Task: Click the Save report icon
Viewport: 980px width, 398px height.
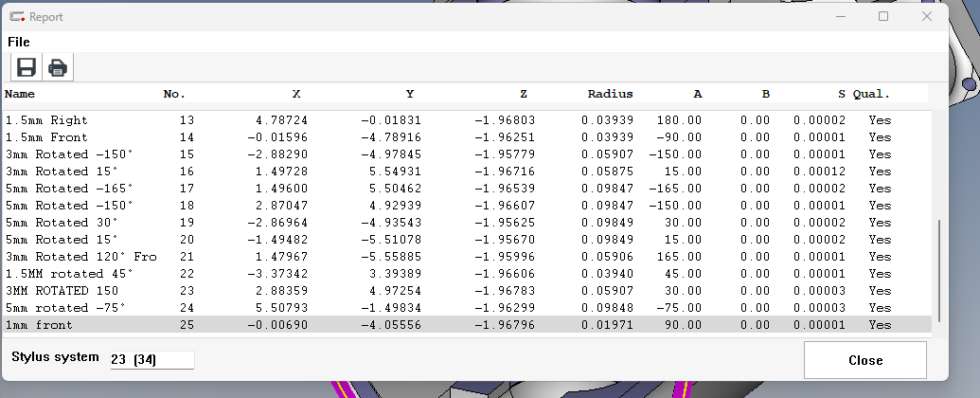Action: tap(27, 67)
